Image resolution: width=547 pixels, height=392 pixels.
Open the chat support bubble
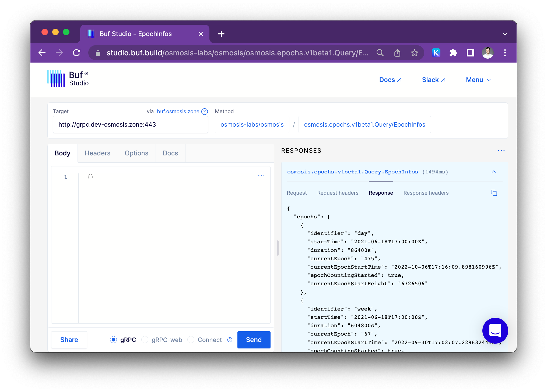(495, 330)
